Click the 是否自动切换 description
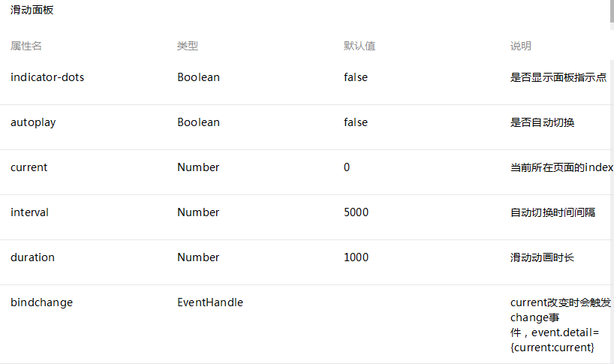Viewport: 614px width, 364px height. (x=543, y=122)
